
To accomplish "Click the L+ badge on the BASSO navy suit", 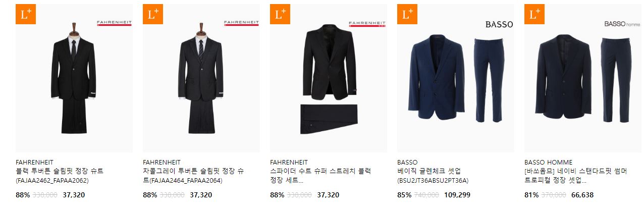I will tap(407, 14).
